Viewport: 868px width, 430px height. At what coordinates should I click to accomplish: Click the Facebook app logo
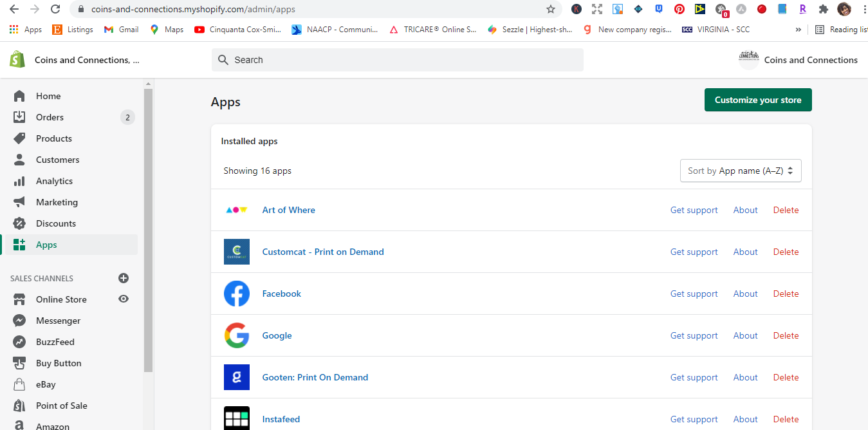point(237,294)
